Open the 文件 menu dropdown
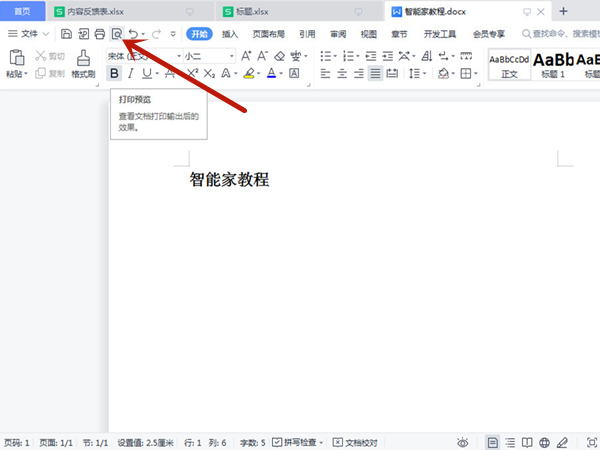Viewport: 600px width, 450px height. click(28, 34)
